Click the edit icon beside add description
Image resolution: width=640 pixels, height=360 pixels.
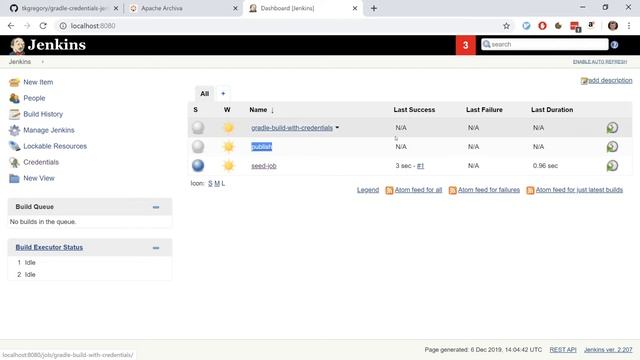[584, 81]
